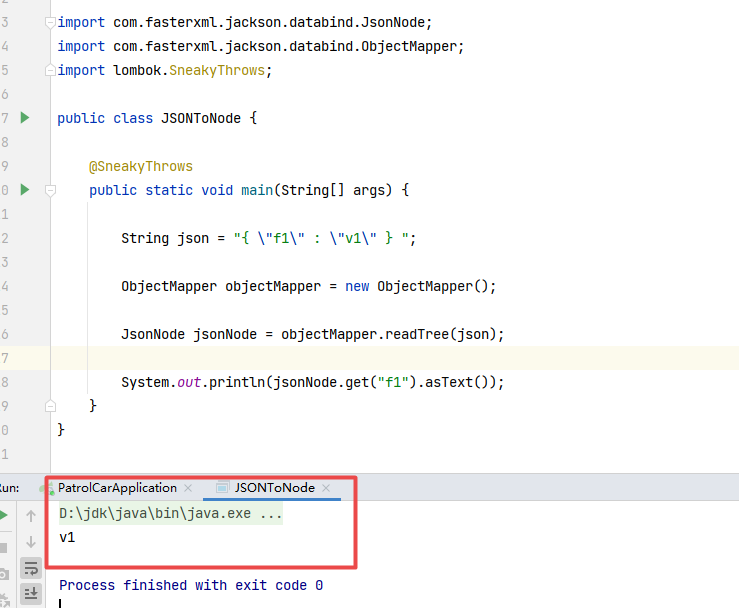Collapse the main method body
739x608 pixels.
click(x=50, y=190)
